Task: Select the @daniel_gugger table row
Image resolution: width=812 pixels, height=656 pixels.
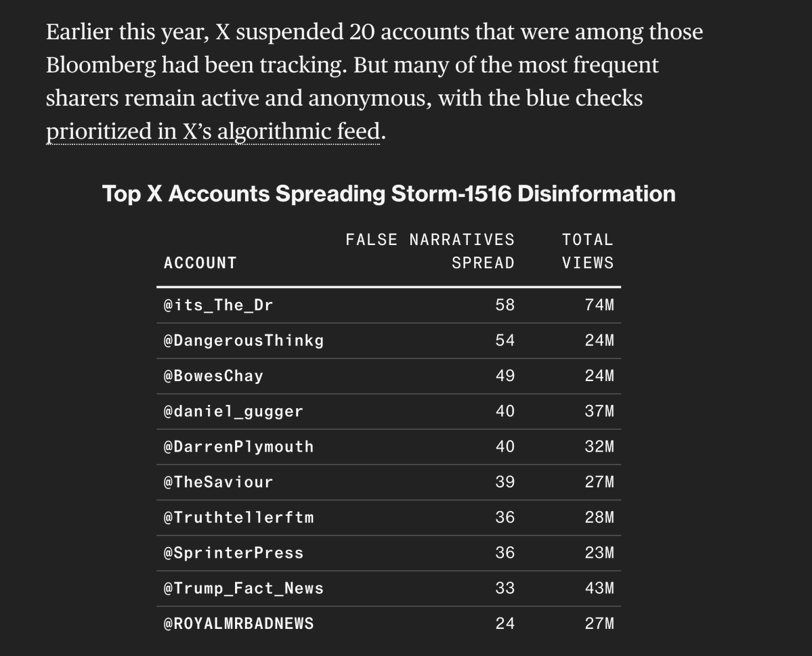Action: pos(389,412)
